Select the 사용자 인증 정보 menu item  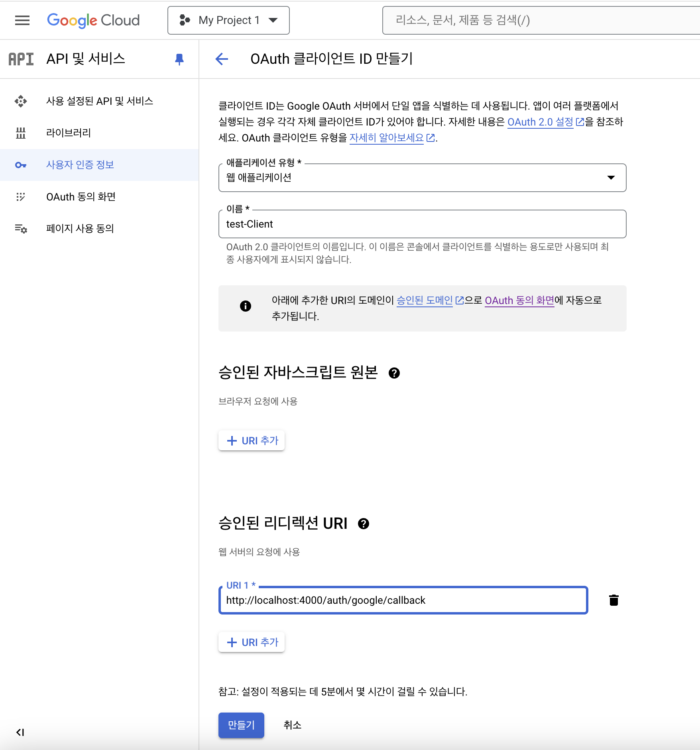[99, 165]
